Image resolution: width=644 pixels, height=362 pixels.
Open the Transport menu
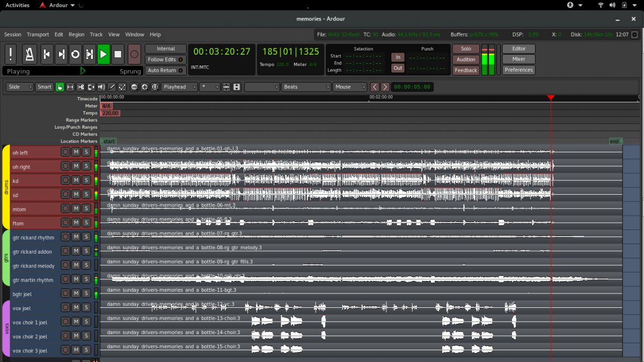click(38, 34)
